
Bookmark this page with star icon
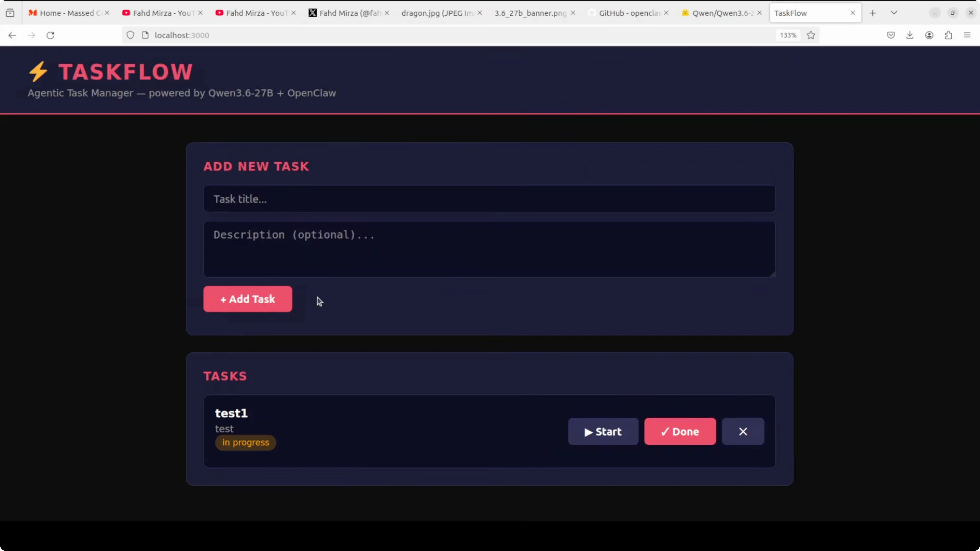[811, 35]
